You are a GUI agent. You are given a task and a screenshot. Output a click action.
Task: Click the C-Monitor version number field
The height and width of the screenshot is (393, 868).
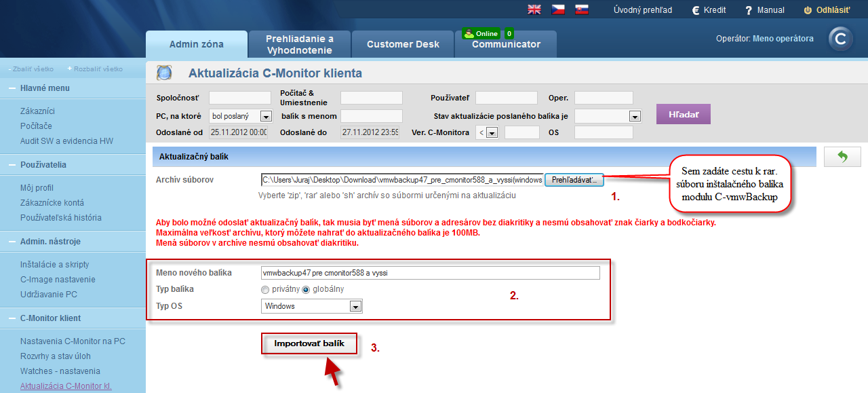(x=522, y=132)
